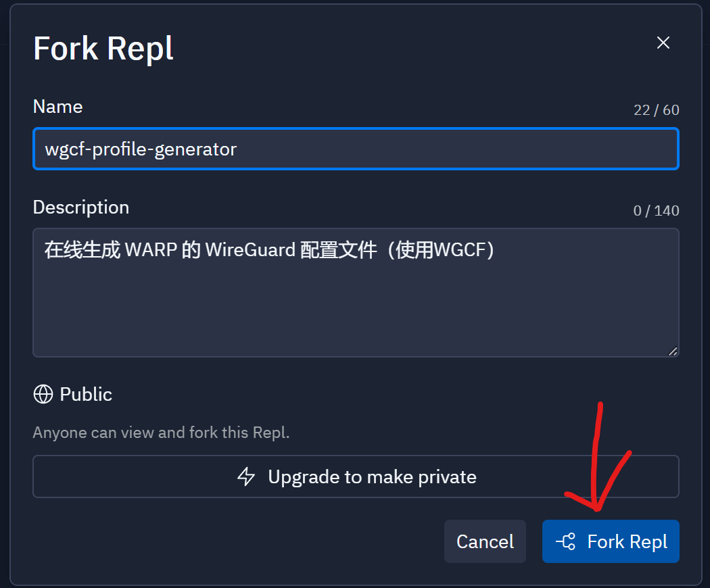Image resolution: width=710 pixels, height=588 pixels.
Task: Click the wgcf-profile-generator text in Name field
Action: [141, 149]
